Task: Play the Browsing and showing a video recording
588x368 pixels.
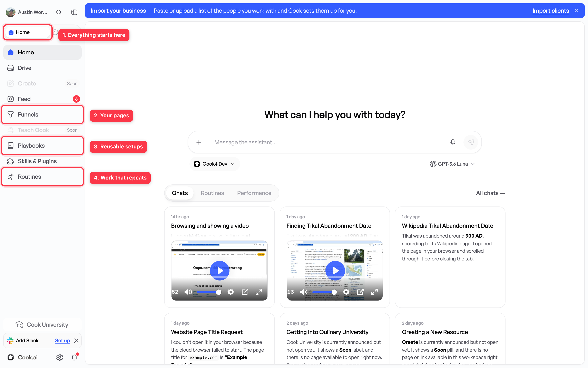Action: pos(219,271)
